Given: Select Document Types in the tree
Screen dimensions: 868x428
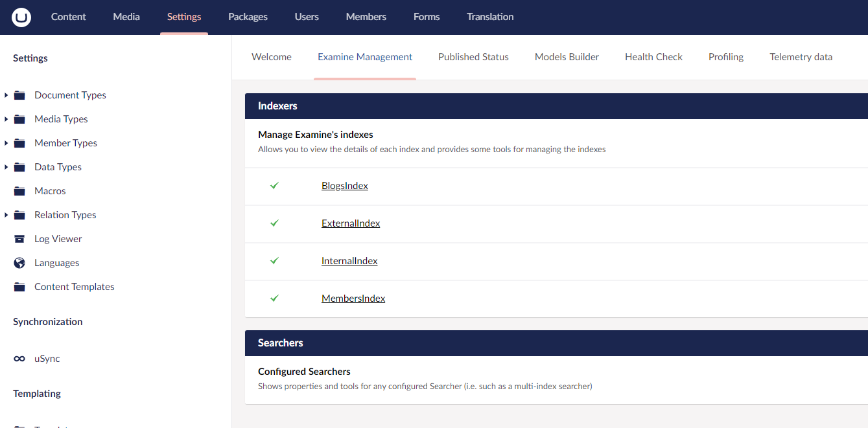Looking at the screenshot, I should [x=70, y=95].
